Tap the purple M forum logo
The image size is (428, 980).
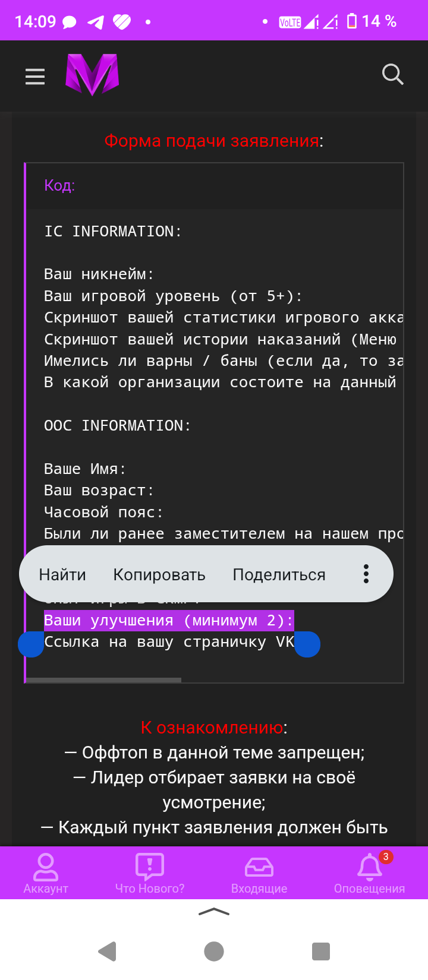point(92,75)
